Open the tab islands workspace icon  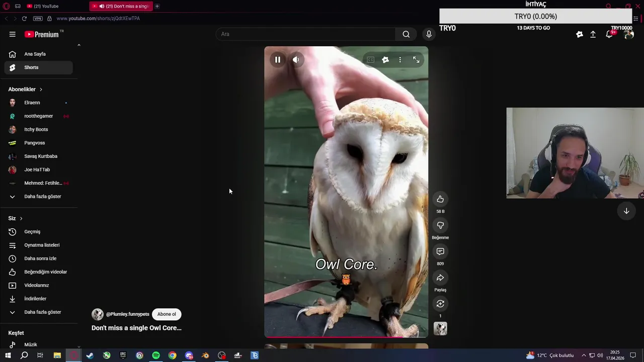click(x=18, y=6)
